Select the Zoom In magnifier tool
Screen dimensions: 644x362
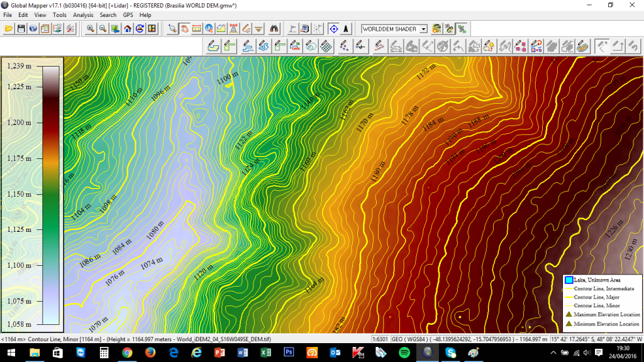[x=91, y=29]
